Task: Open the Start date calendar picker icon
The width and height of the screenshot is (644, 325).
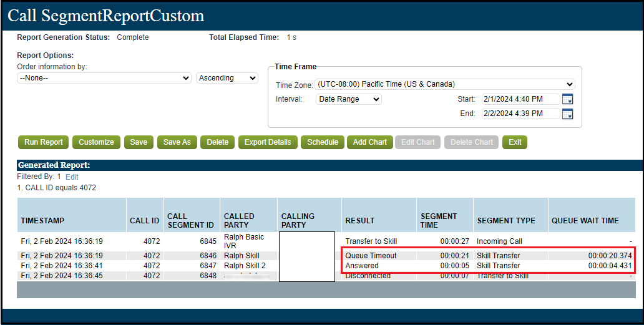Action: click(x=567, y=99)
